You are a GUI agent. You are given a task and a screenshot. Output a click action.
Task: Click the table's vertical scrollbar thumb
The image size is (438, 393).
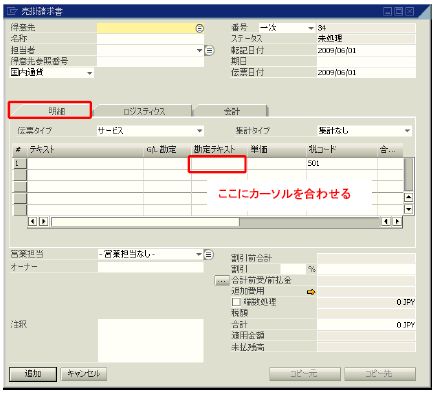(x=408, y=174)
